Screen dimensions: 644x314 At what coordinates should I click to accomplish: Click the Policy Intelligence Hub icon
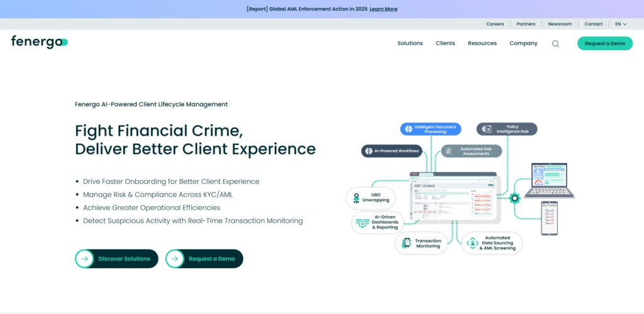(487, 129)
